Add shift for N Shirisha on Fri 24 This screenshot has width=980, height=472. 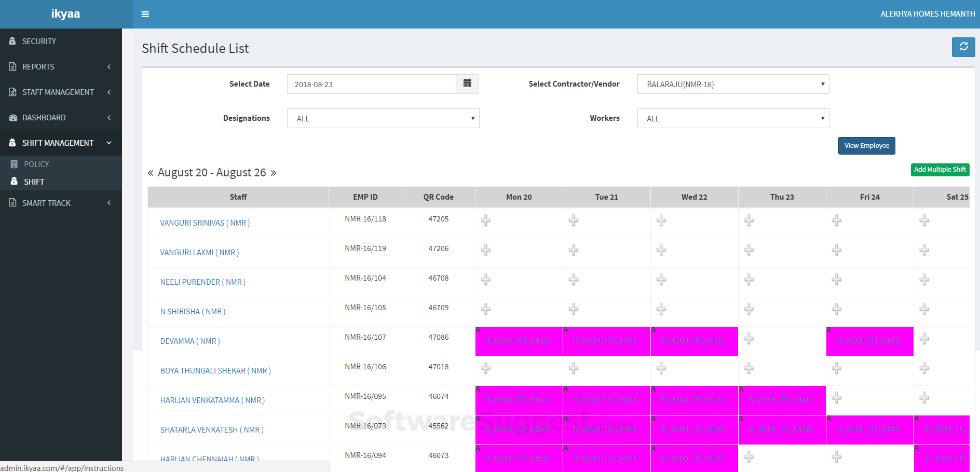(836, 309)
